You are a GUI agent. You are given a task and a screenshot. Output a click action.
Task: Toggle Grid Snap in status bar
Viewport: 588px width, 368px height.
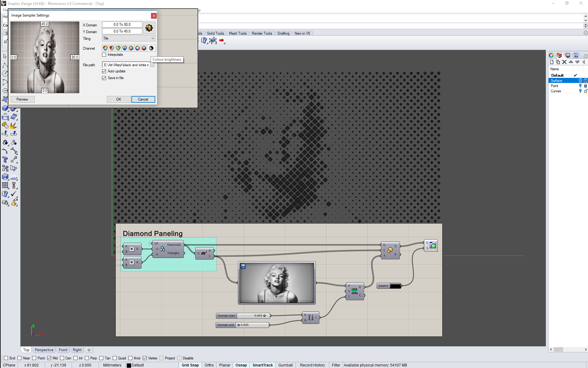[190, 365]
